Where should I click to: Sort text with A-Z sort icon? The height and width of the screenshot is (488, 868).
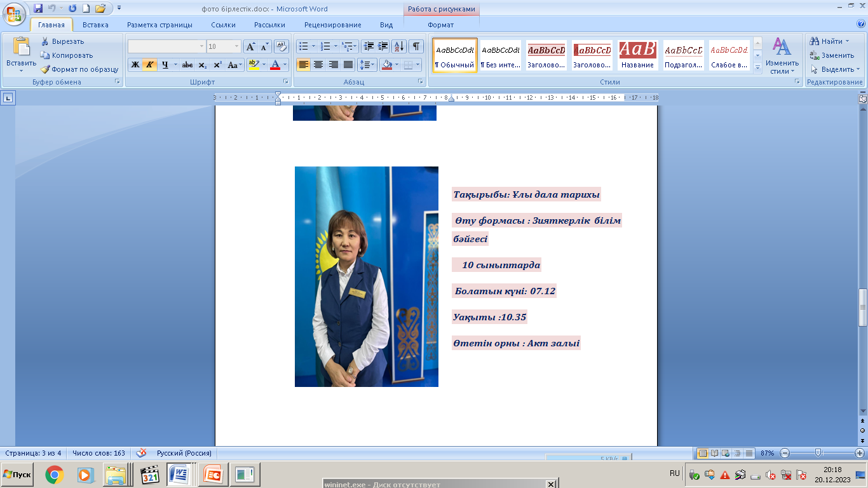[x=400, y=46]
